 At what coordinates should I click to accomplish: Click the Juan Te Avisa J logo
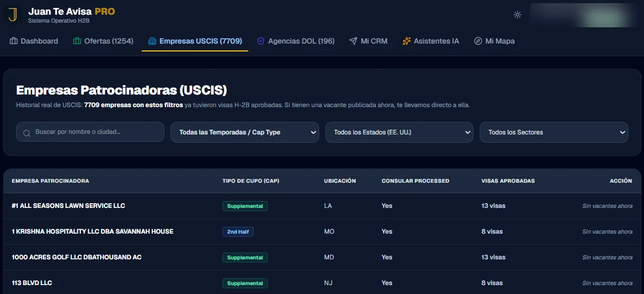(x=13, y=15)
